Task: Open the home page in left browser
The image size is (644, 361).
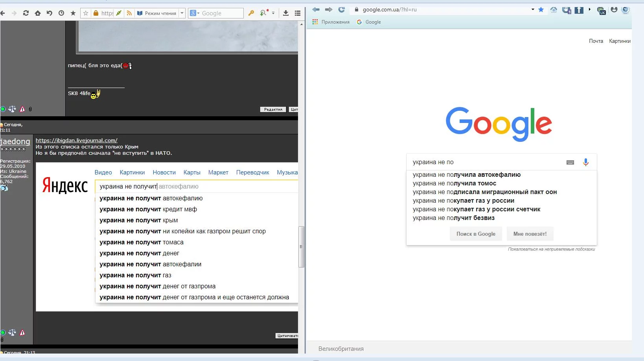Action: click(38, 13)
